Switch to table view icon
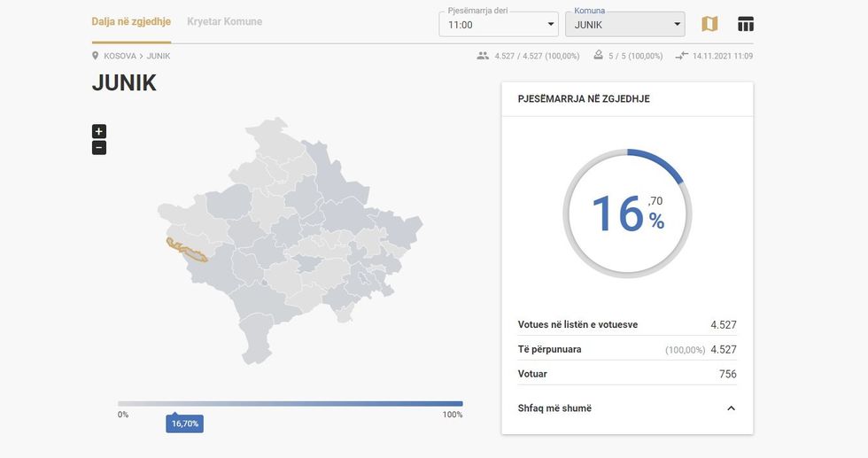Screen dimensions: 868x458 746,24
